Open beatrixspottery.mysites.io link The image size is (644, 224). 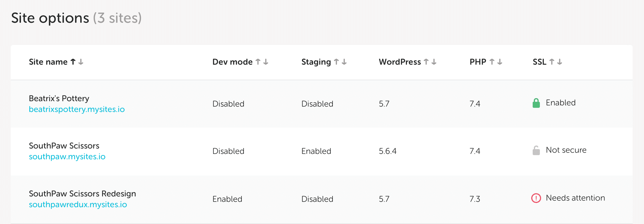[77, 109]
